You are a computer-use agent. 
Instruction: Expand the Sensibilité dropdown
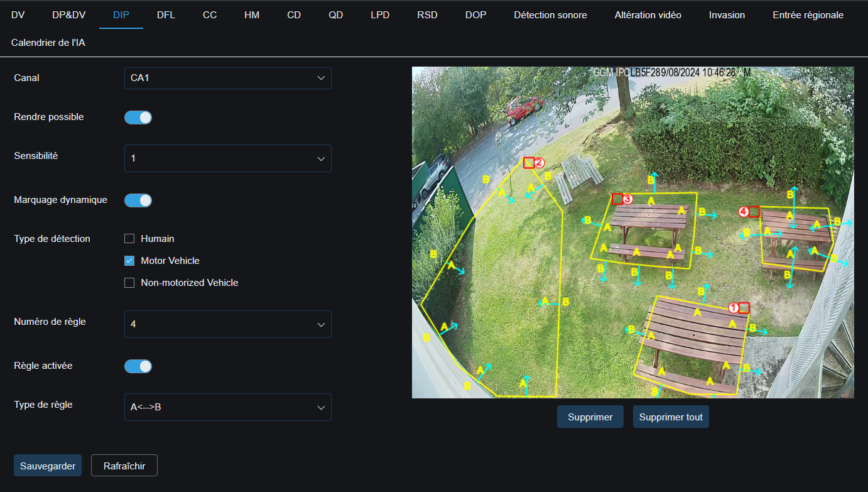coord(227,158)
